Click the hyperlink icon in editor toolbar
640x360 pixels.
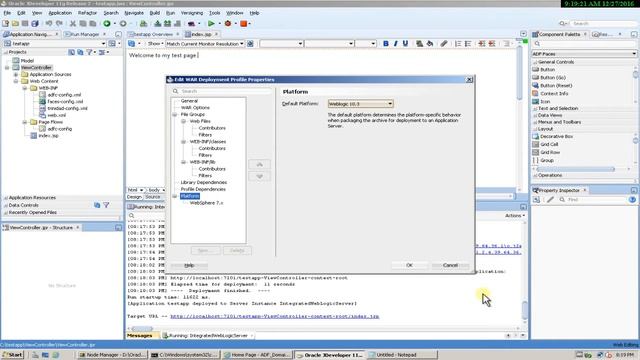click(x=444, y=44)
